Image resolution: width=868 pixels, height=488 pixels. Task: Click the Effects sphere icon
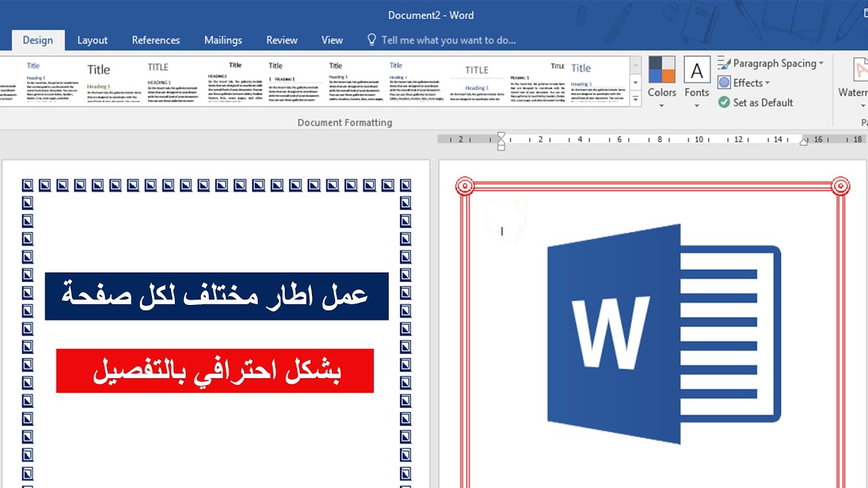point(724,83)
